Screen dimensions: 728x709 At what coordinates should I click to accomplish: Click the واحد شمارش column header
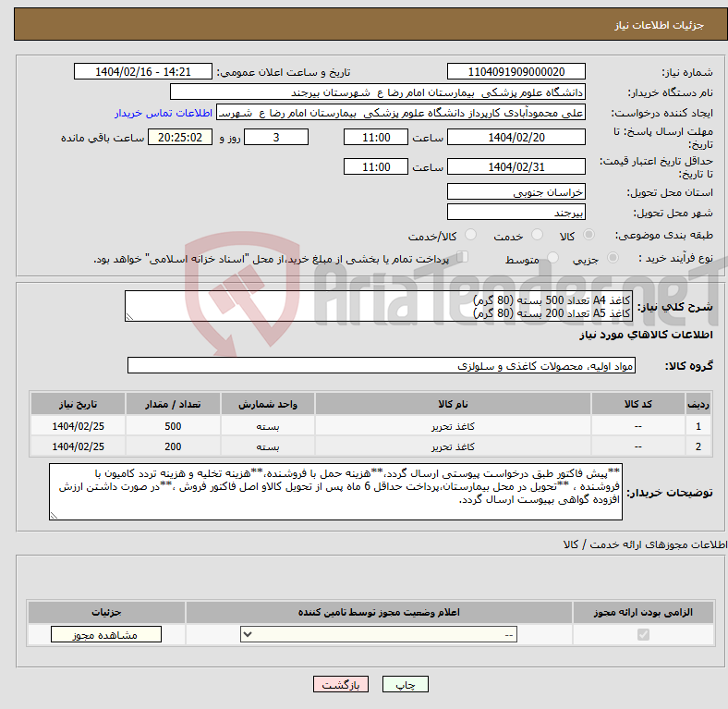tap(268, 404)
